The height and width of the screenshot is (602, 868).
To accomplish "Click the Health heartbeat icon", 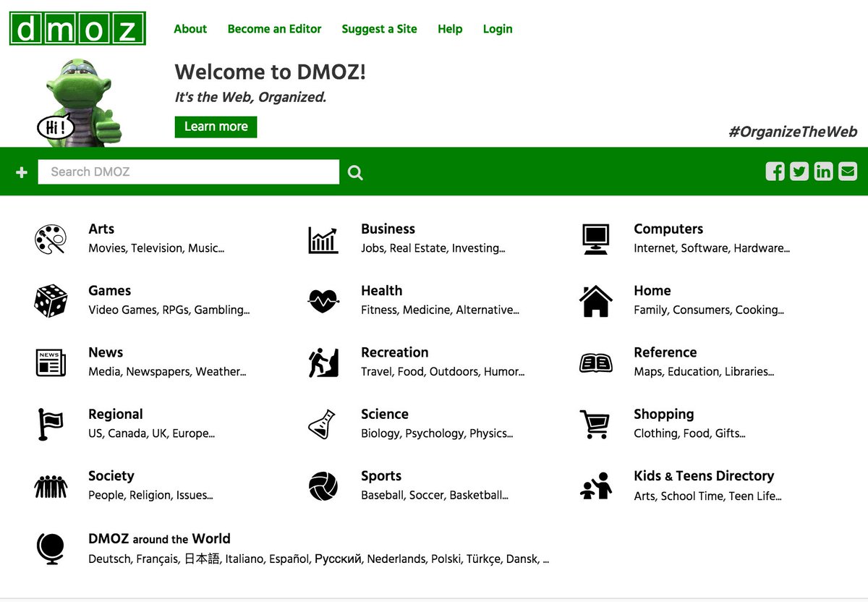I will [323, 300].
